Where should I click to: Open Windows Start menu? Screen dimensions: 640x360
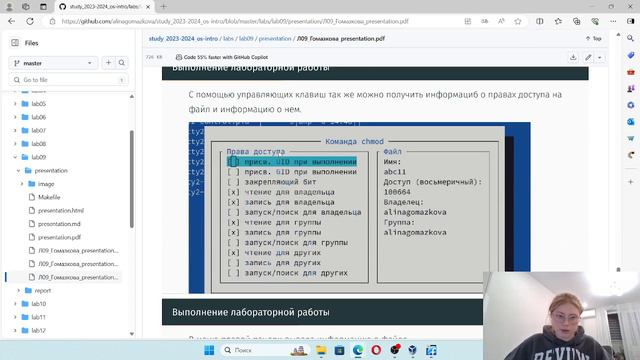pos(209,350)
